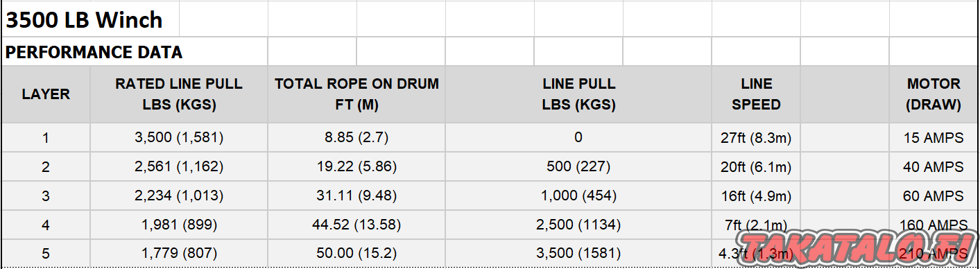The height and width of the screenshot is (269, 980).
Task: Select the 1,779 (807) rated pull cell
Action: [x=179, y=254]
